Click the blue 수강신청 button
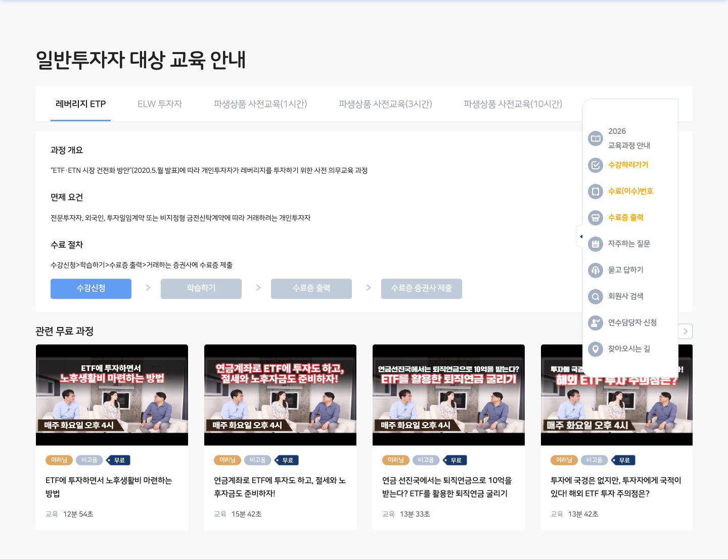The image size is (728, 560). coord(91,289)
